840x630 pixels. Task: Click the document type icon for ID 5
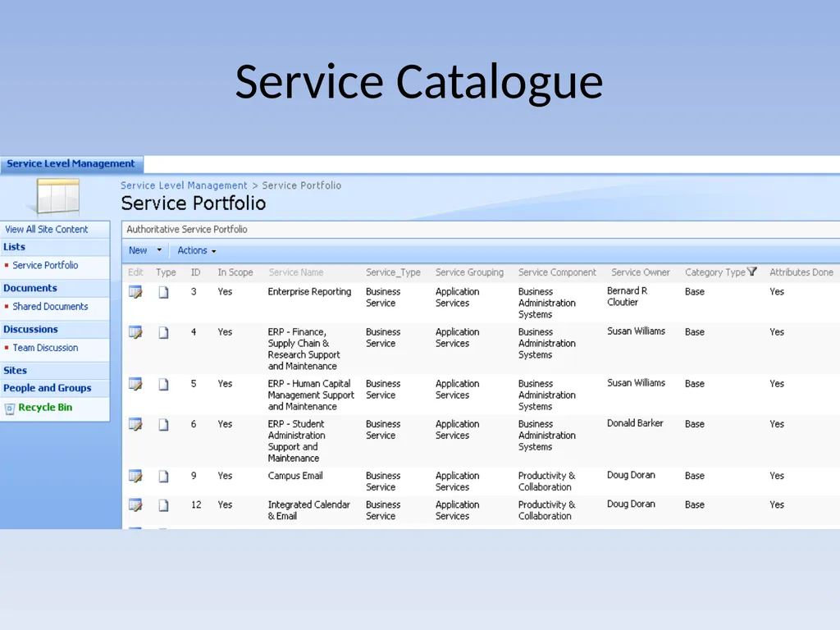(163, 384)
